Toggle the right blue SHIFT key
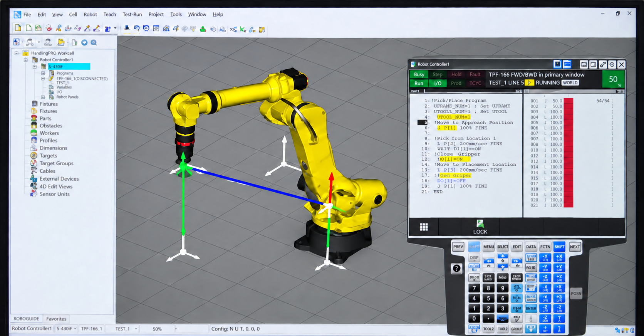This screenshot has height=336, width=644. [559, 247]
